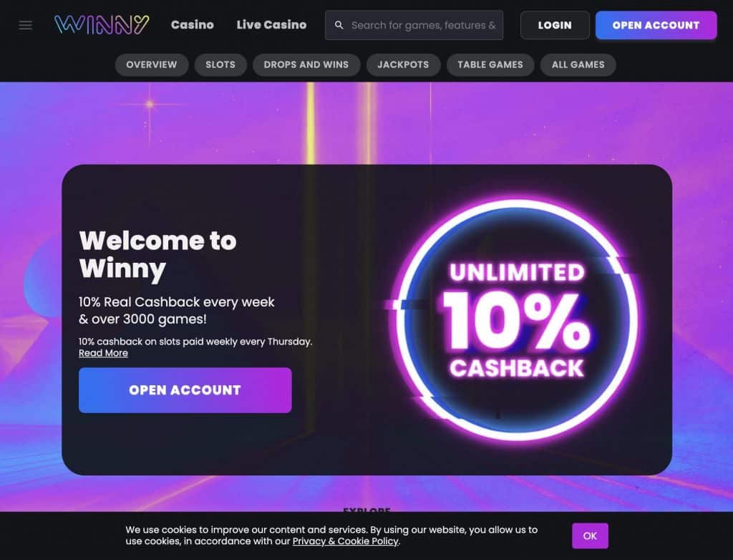Select the ALL GAMES tab
733x560 pixels.
578,64
